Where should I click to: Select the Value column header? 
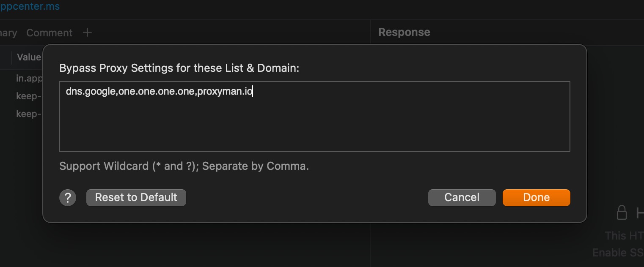coord(29,57)
